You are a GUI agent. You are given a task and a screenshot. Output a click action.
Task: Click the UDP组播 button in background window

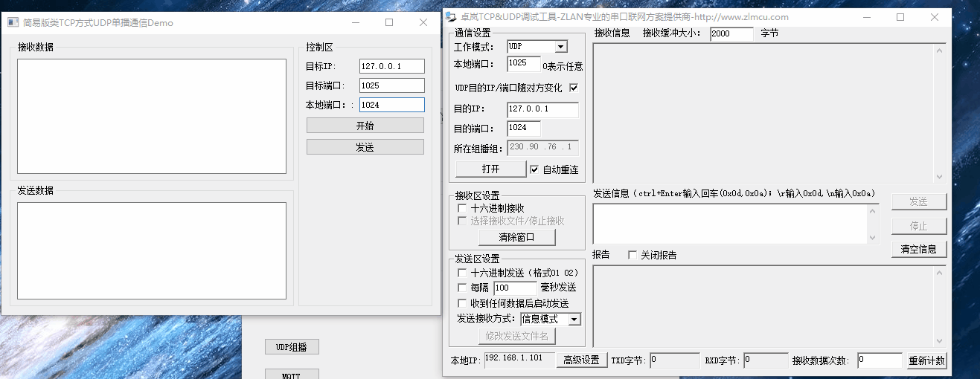tap(292, 347)
